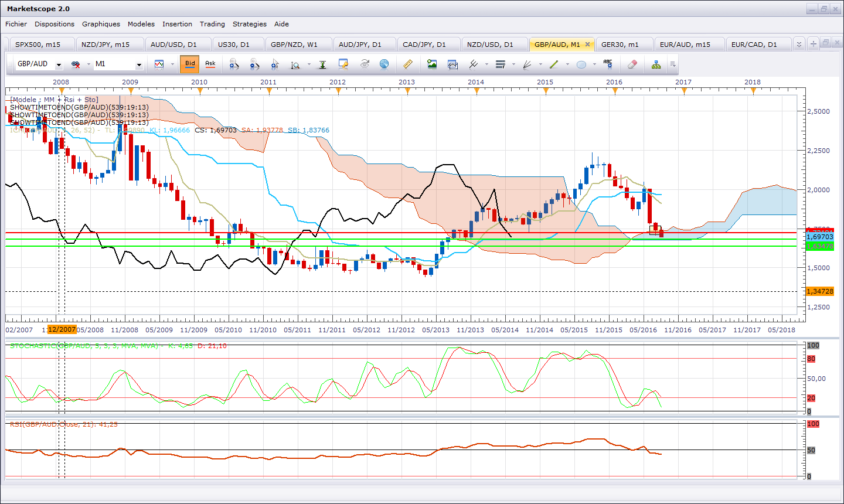Toggle Ask price display
Image resolution: width=844 pixels, height=504 pixels.
(210, 64)
